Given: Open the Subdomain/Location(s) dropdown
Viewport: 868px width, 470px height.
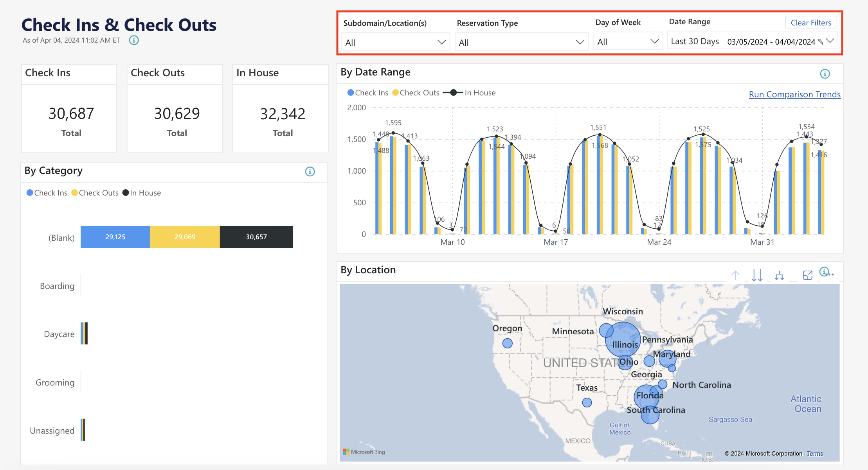Looking at the screenshot, I should tap(395, 41).
